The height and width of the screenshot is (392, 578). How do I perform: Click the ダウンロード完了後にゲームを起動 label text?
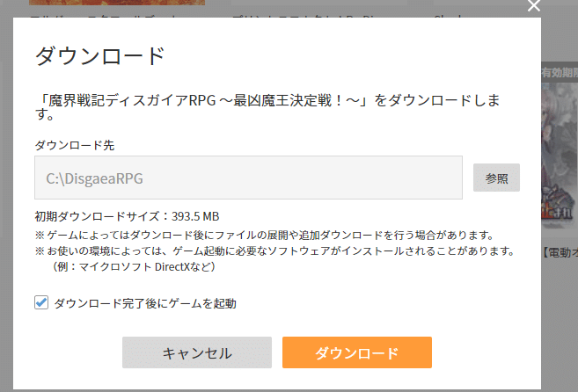[x=145, y=303]
